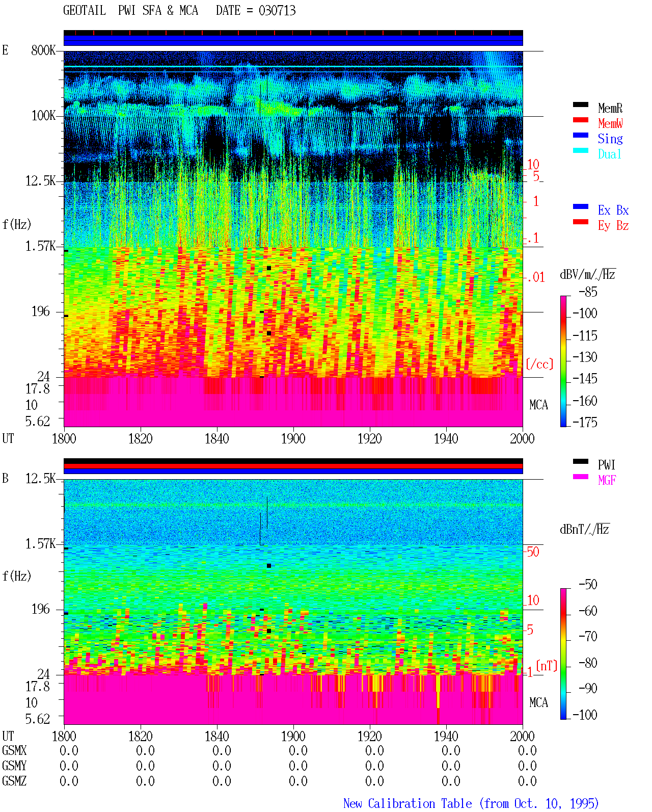Click the 'Sing' legend label
Image resolution: width=652 pixels, height=812 pixels.
pos(610,139)
